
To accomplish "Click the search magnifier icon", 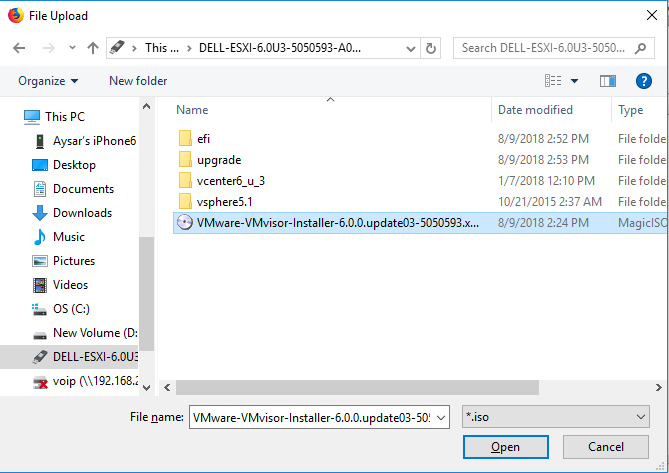I will point(639,48).
